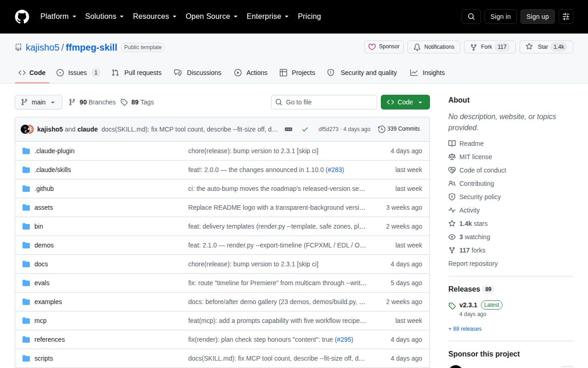The image size is (588, 368).
Task: Click the examples folder icon
Action: point(26,302)
